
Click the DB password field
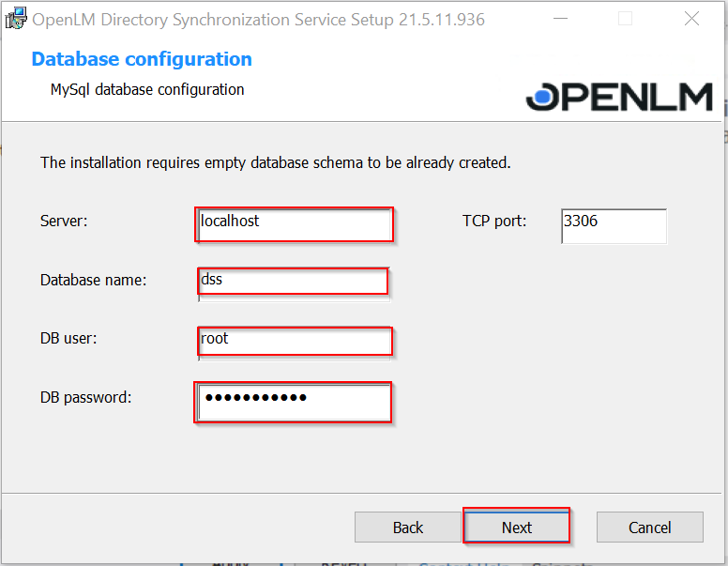click(x=293, y=402)
